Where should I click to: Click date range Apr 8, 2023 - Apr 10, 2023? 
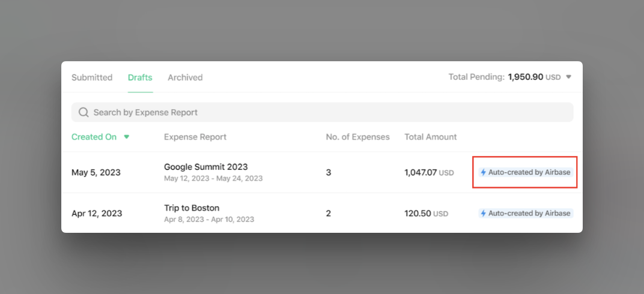(209, 220)
